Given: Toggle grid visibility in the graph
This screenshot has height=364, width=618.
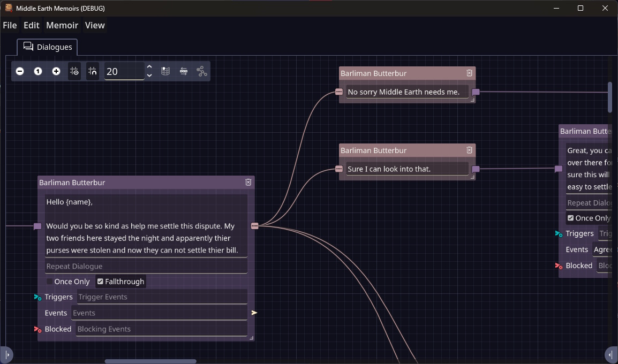Looking at the screenshot, I should coord(74,71).
